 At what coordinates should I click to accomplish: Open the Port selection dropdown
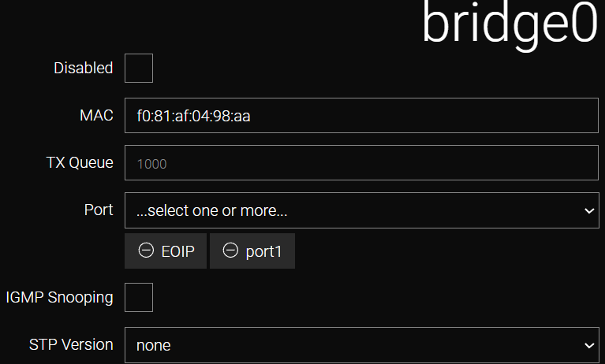(x=361, y=210)
